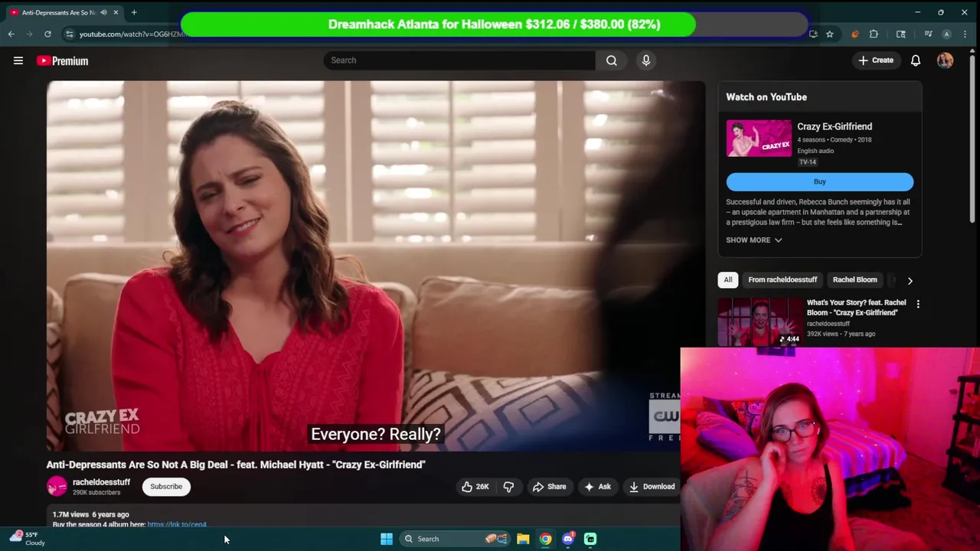
Task: Open the racheldoesstuff channel name link
Action: tap(101, 482)
